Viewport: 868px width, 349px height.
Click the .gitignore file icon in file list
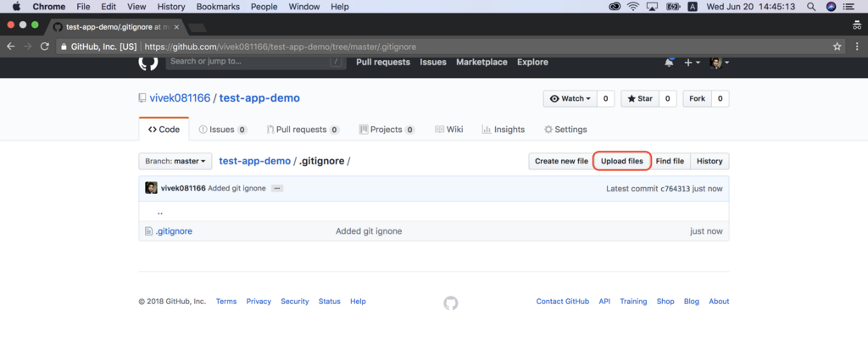(x=148, y=231)
